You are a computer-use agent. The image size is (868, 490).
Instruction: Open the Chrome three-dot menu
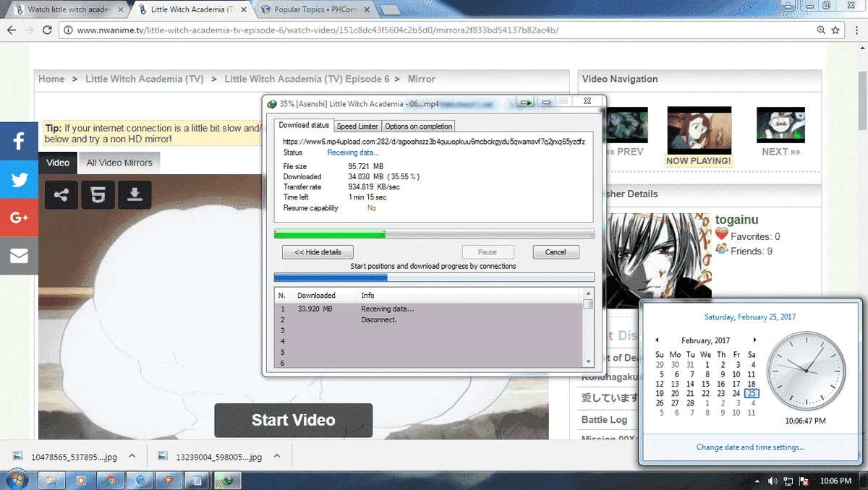coord(856,30)
